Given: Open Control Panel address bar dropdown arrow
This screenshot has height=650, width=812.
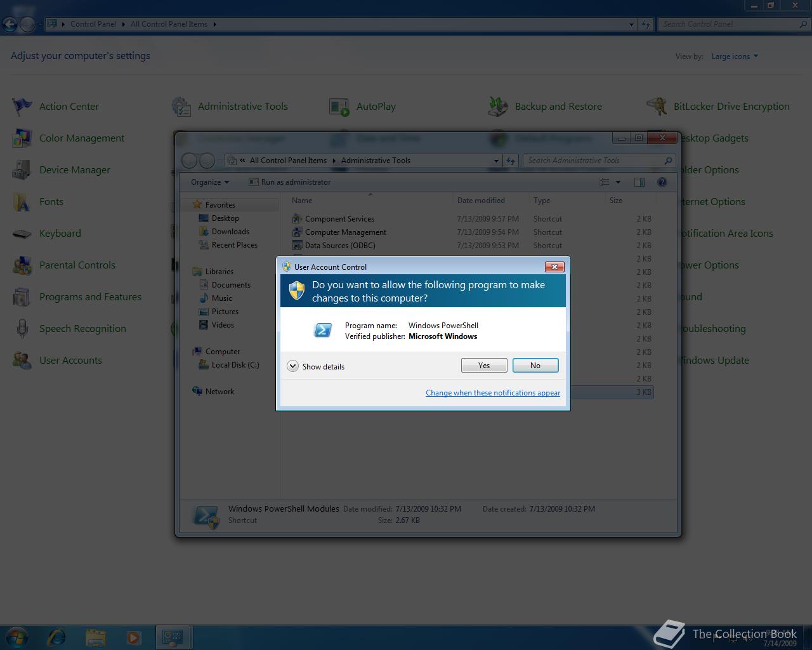Looking at the screenshot, I should click(631, 24).
